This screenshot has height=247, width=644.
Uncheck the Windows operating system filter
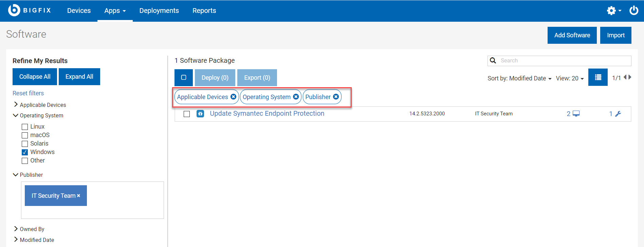(25, 152)
